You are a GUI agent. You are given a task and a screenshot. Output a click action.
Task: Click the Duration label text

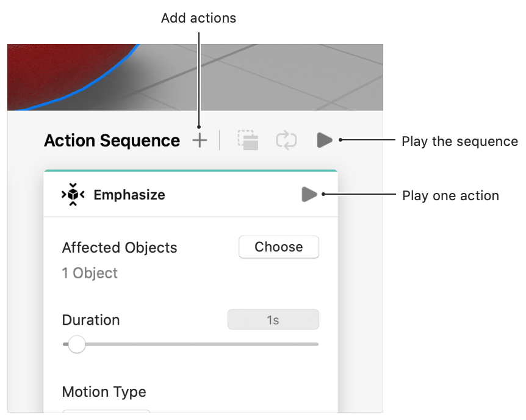point(90,320)
